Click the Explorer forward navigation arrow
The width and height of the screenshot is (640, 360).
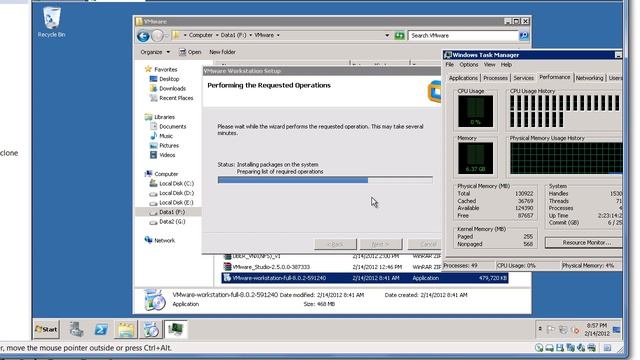click(157, 36)
